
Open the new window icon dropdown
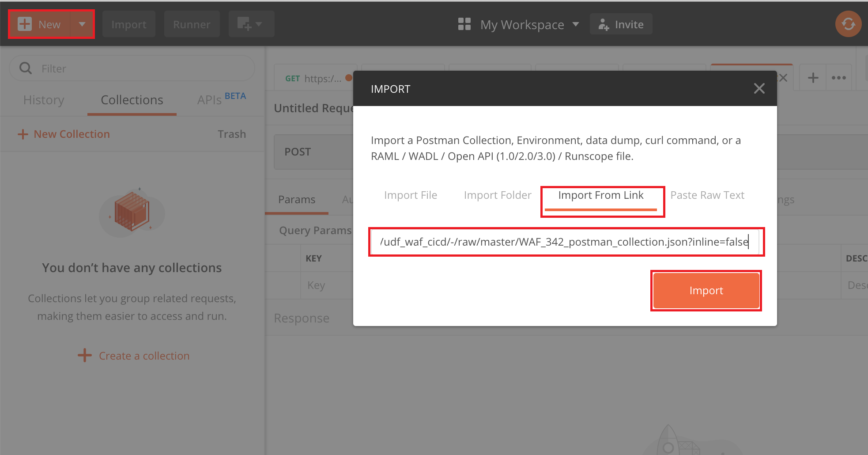251,24
